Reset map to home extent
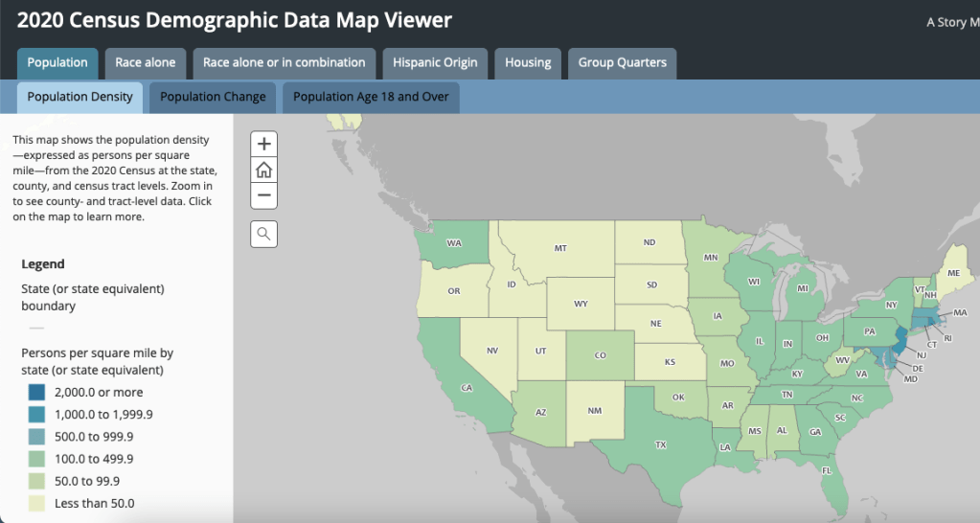Image resolution: width=980 pixels, height=523 pixels. tap(264, 171)
